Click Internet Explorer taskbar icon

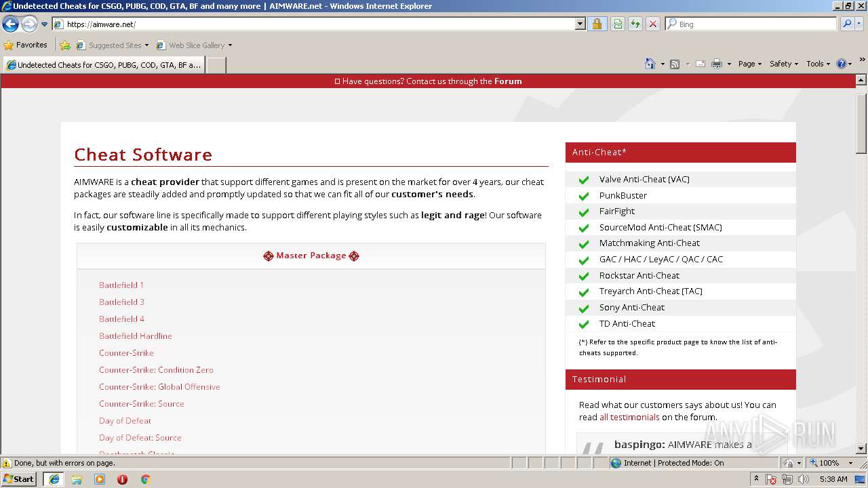click(54, 479)
